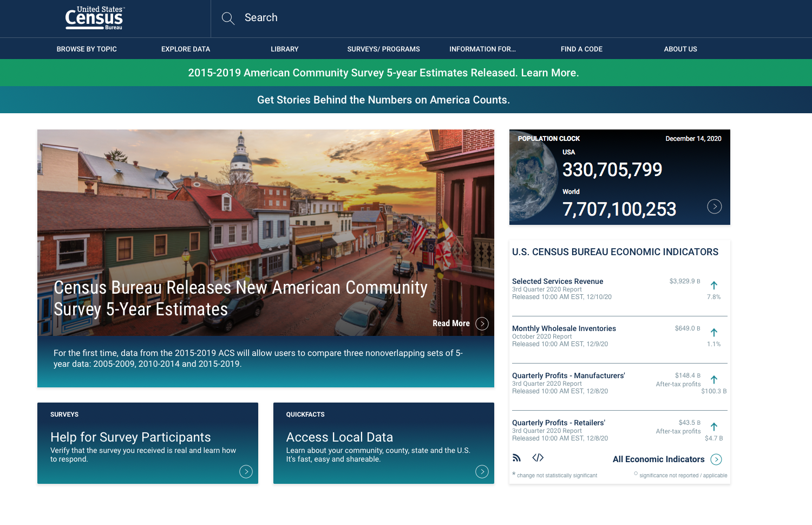Click the World population count 7,707,100,253
The height and width of the screenshot is (525, 812).
coord(619,209)
